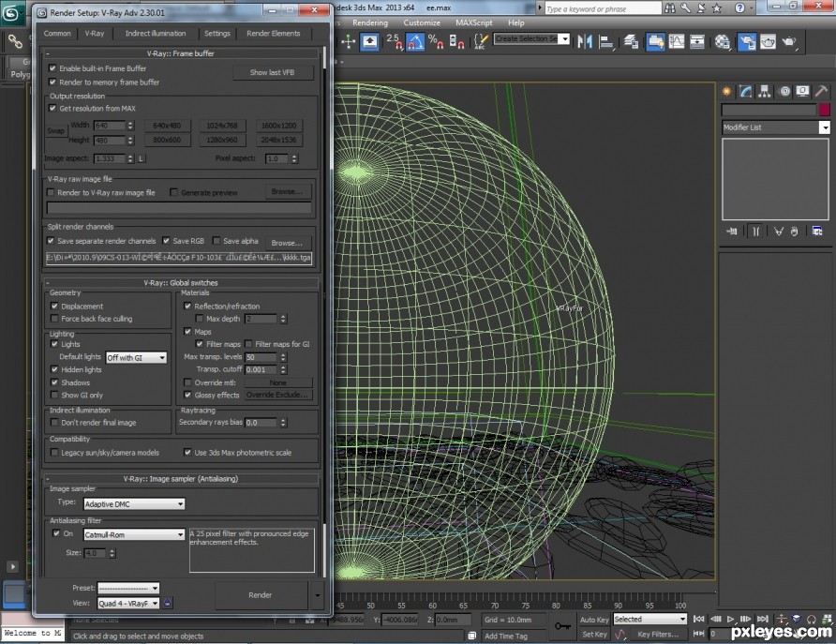
Task: Open the Layer Manager icon
Action: (x=632, y=41)
